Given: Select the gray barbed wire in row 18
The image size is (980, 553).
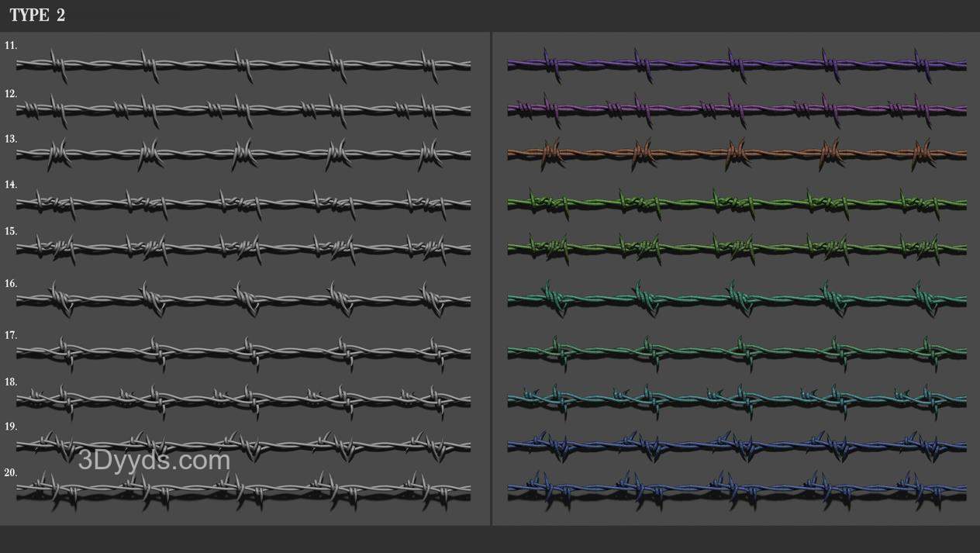Looking at the screenshot, I should pos(243,400).
